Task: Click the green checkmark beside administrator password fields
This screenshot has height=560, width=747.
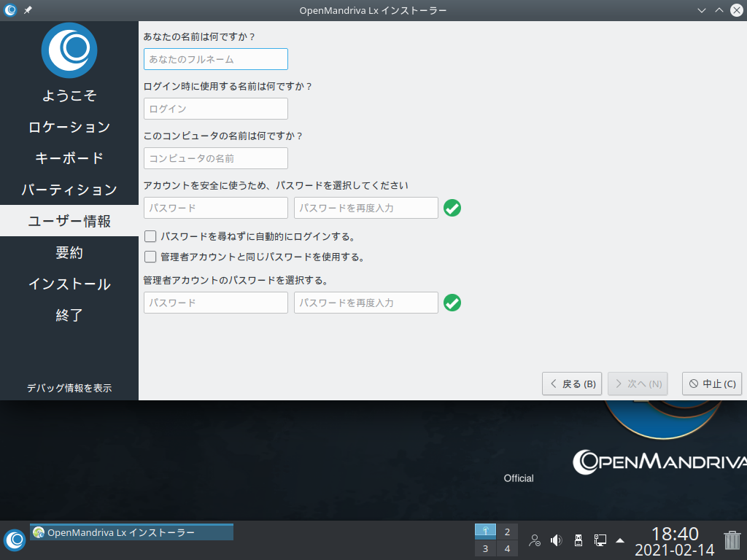Action: point(452,303)
